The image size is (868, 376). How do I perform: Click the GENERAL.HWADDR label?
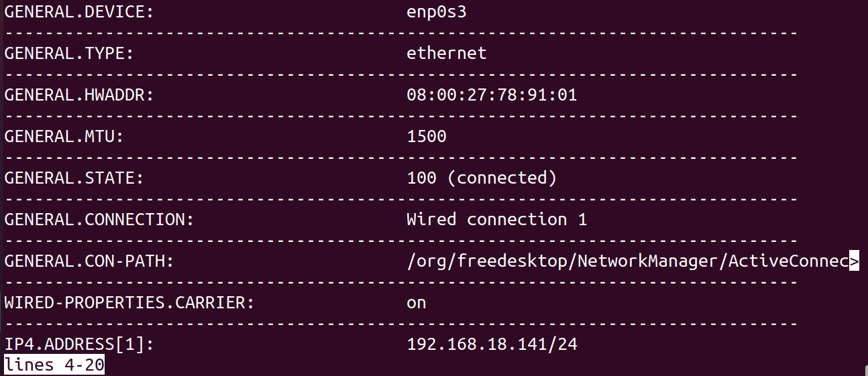pos(79,95)
